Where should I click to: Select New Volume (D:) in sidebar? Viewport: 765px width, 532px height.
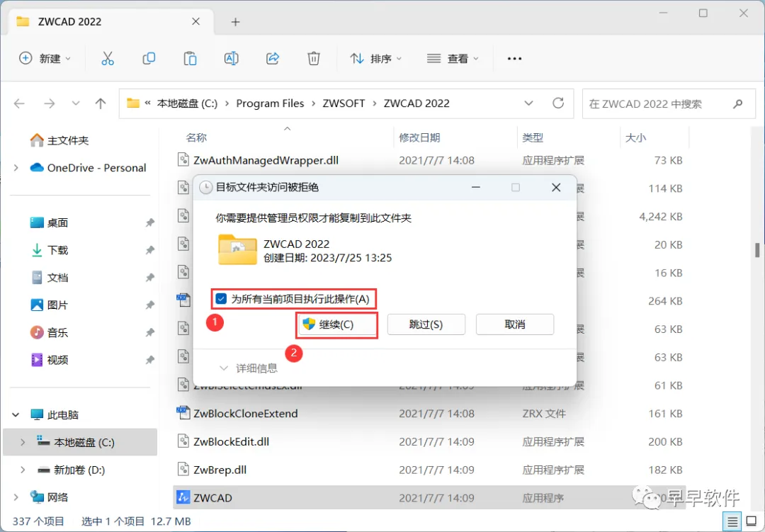point(72,470)
